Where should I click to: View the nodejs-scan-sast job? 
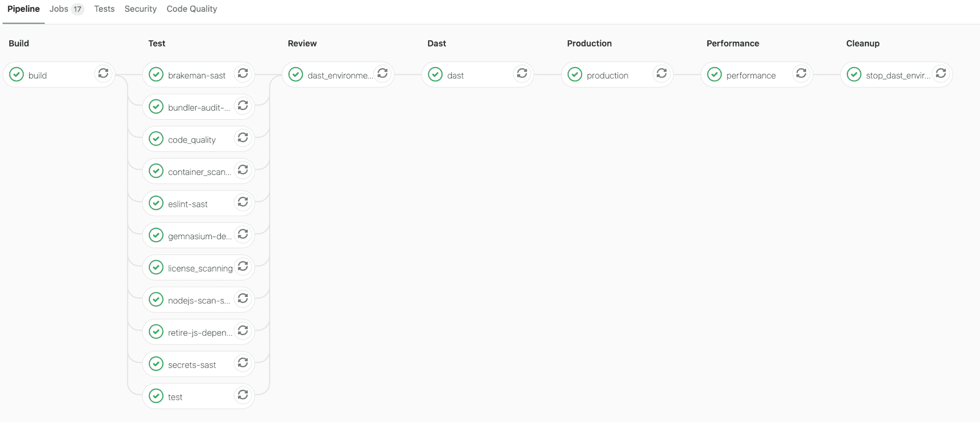coord(198,300)
